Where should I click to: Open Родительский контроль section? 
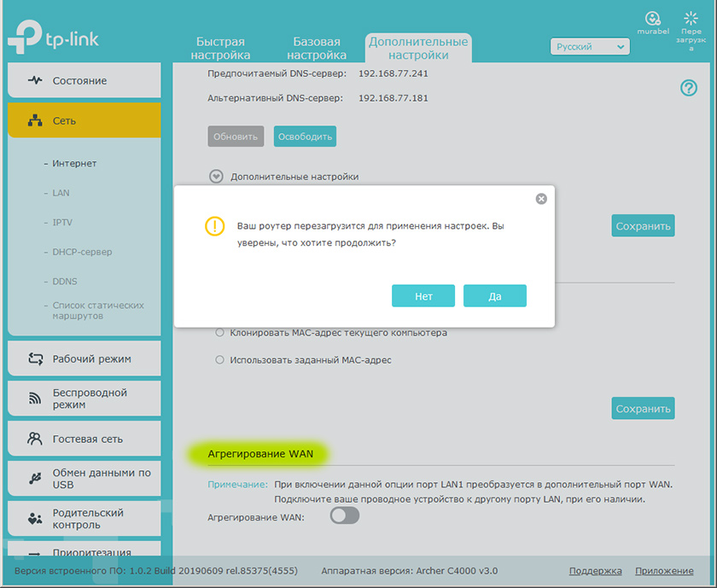tap(85, 519)
